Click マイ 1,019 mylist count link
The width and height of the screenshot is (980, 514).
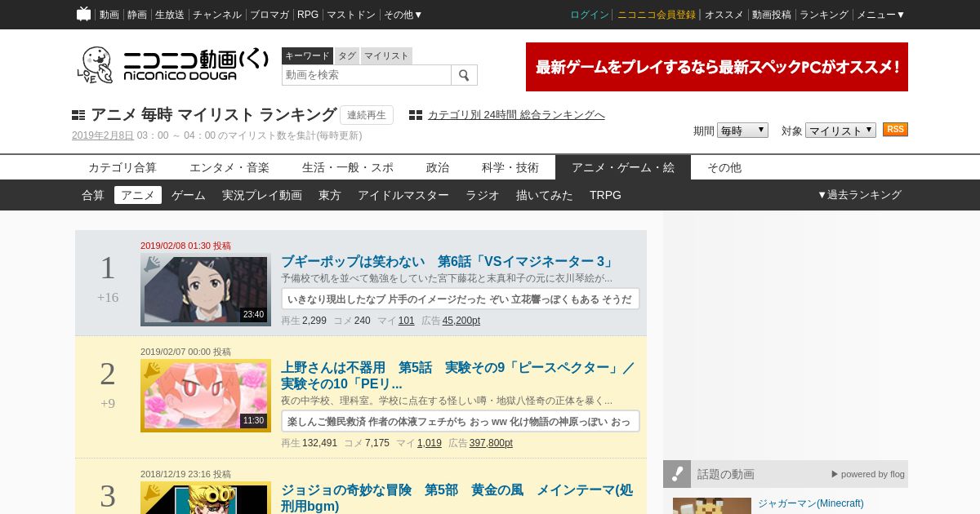click(x=430, y=443)
